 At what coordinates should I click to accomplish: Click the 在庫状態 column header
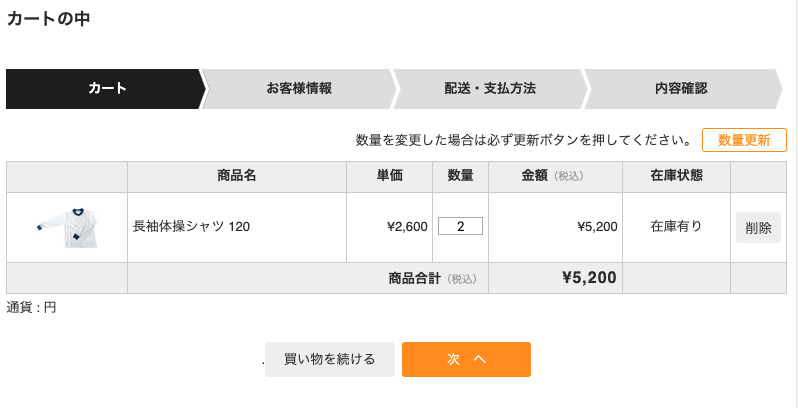point(676,176)
